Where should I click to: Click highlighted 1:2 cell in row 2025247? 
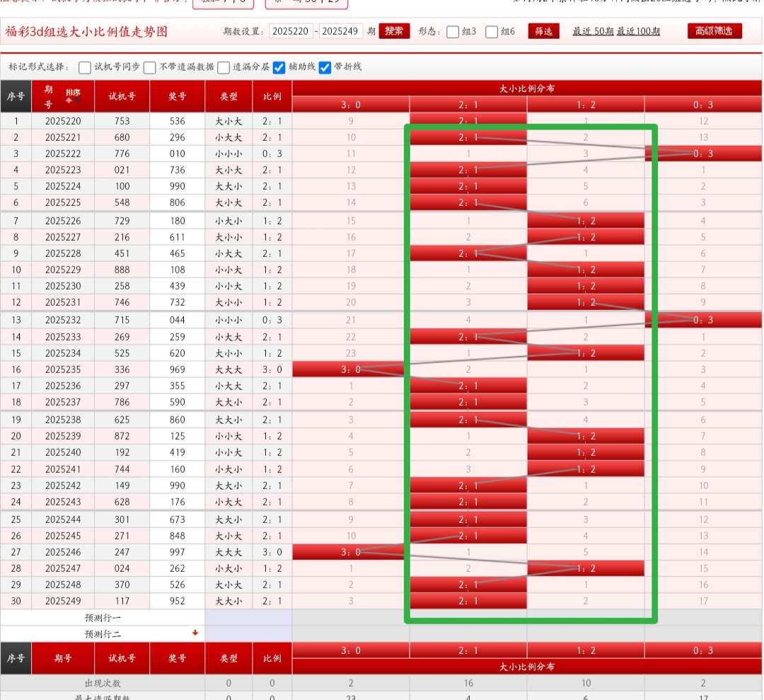(586, 568)
